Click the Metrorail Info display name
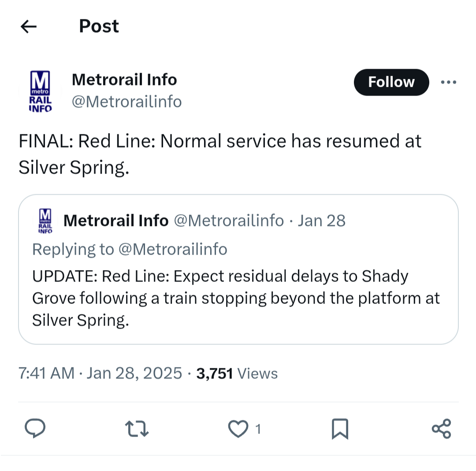 (x=124, y=80)
